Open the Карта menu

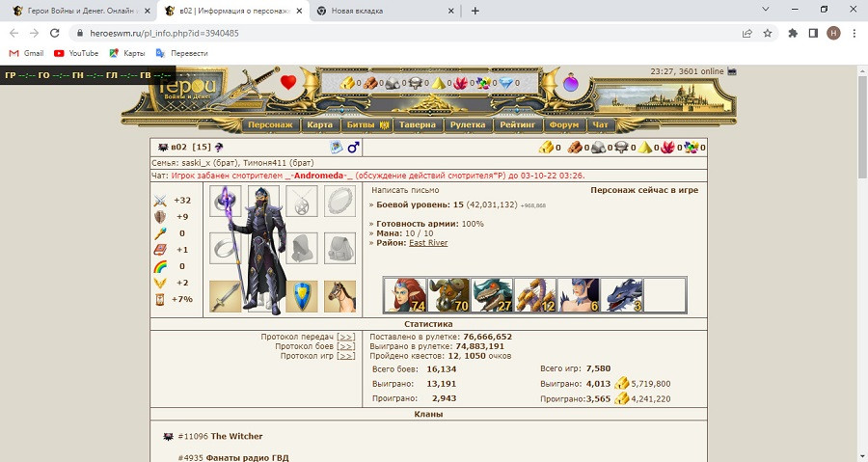coord(320,125)
